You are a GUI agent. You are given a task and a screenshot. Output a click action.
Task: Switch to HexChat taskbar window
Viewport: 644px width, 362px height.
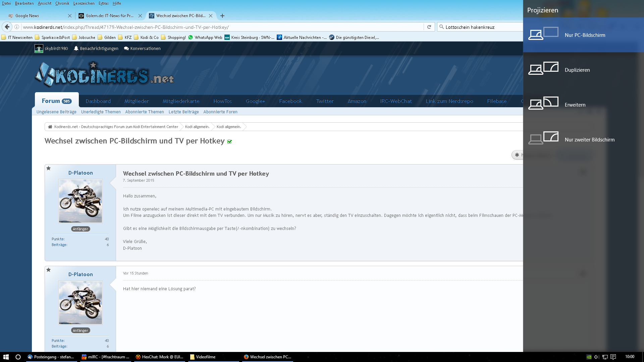tap(160, 357)
